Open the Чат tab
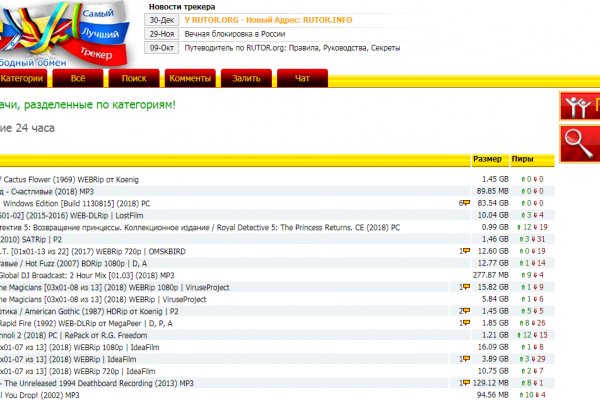The image size is (600, 400). pos(302,78)
